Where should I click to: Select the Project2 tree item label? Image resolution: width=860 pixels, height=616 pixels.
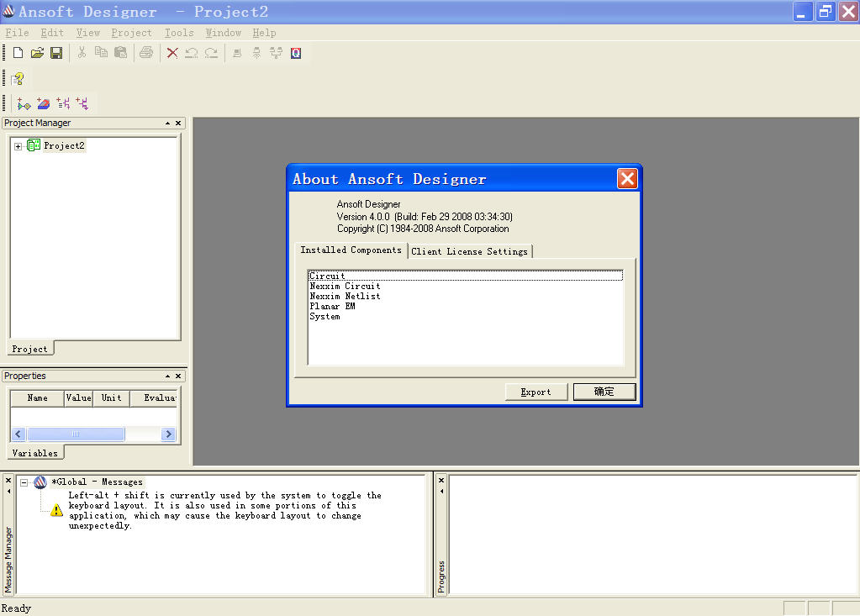coord(64,145)
